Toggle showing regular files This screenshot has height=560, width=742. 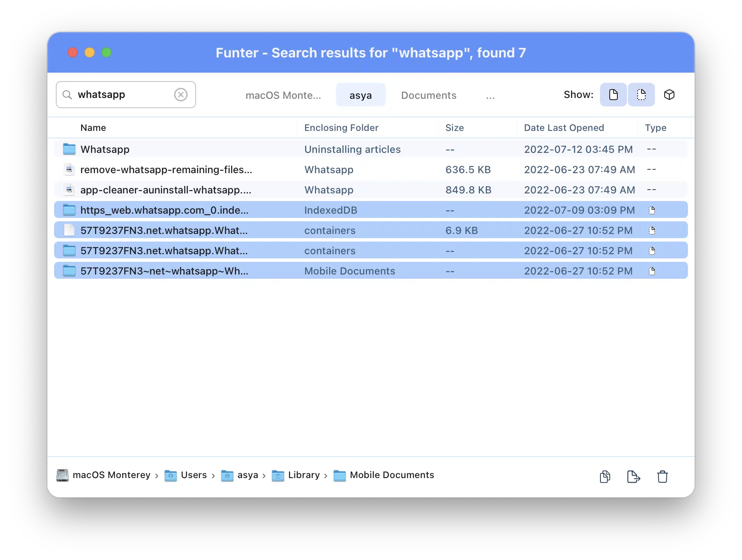[613, 95]
